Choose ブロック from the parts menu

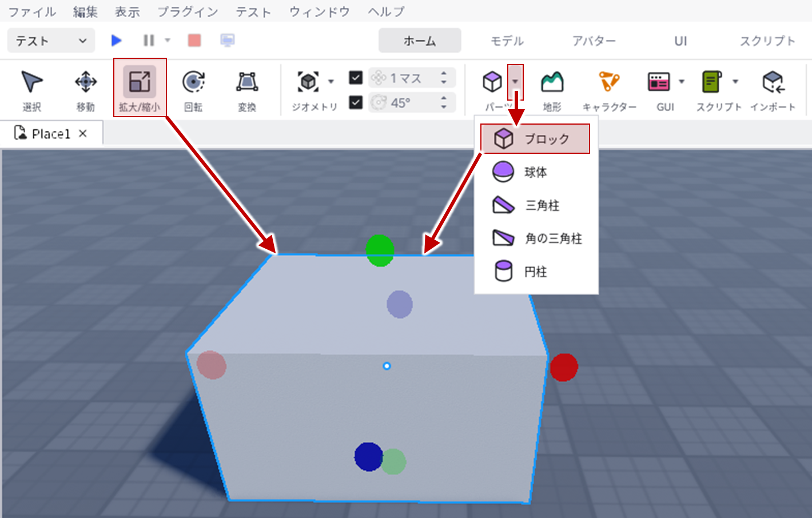coord(535,139)
